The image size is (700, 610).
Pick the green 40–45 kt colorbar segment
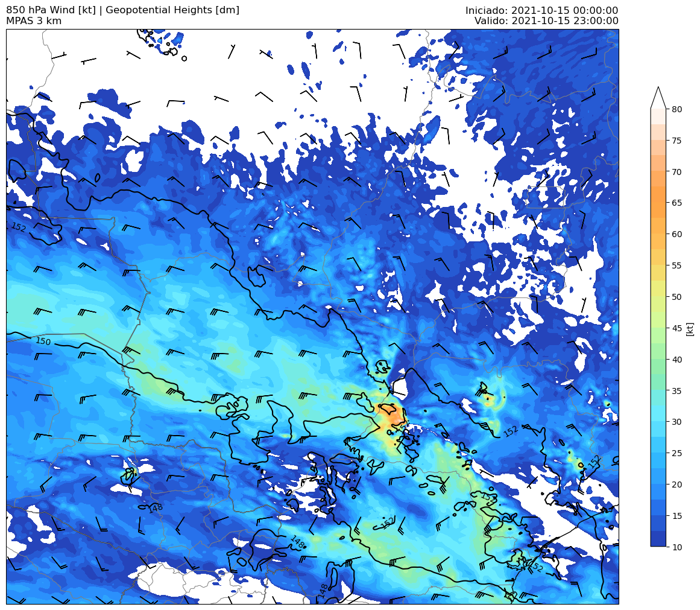(658, 343)
